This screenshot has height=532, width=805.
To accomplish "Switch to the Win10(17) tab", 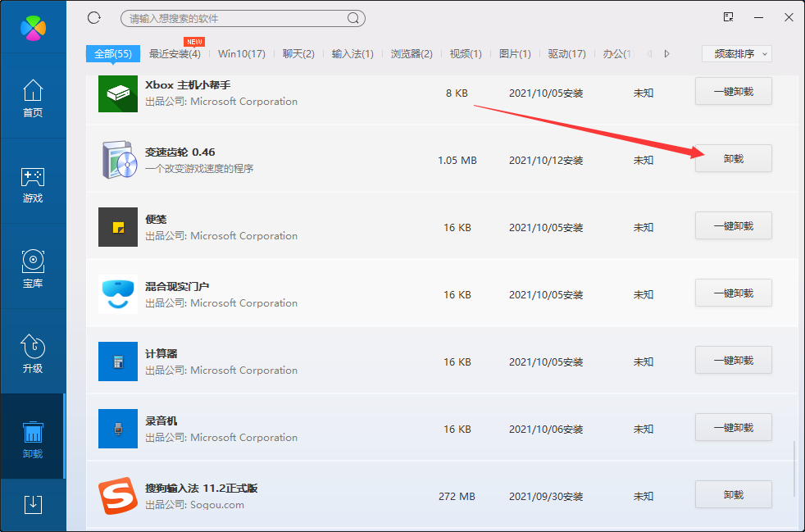I will (242, 54).
